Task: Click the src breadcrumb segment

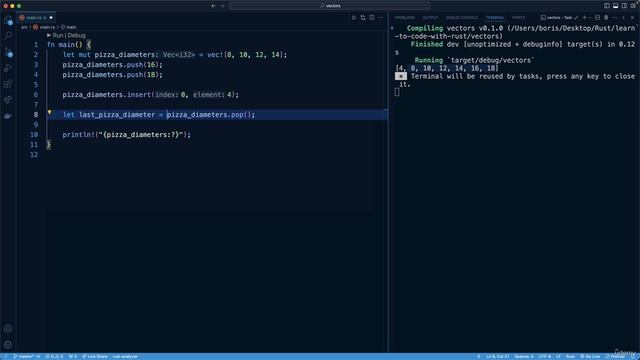Action: click(24, 27)
